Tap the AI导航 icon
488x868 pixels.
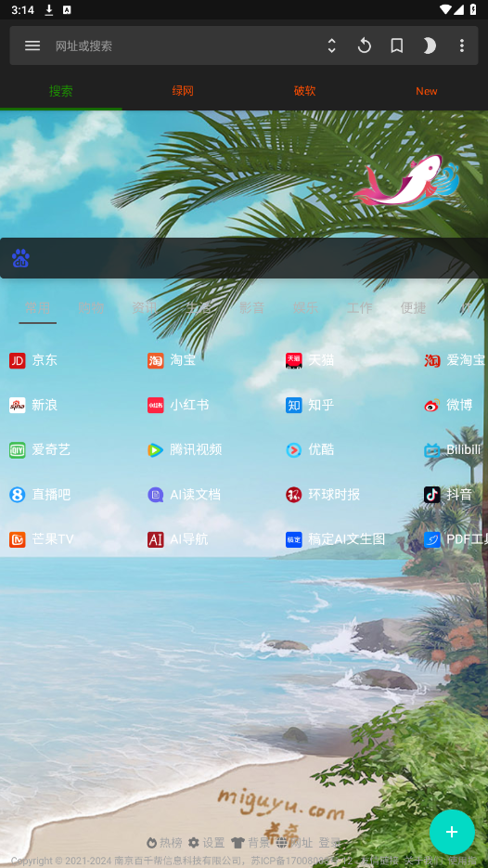156,539
